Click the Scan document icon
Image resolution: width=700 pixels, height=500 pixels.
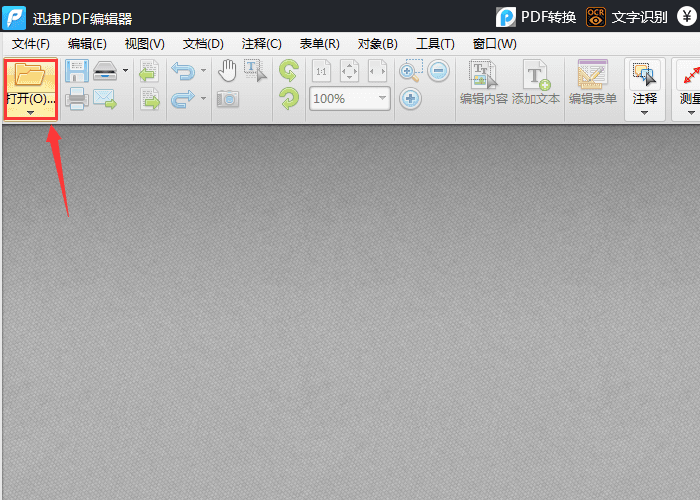pos(105,71)
